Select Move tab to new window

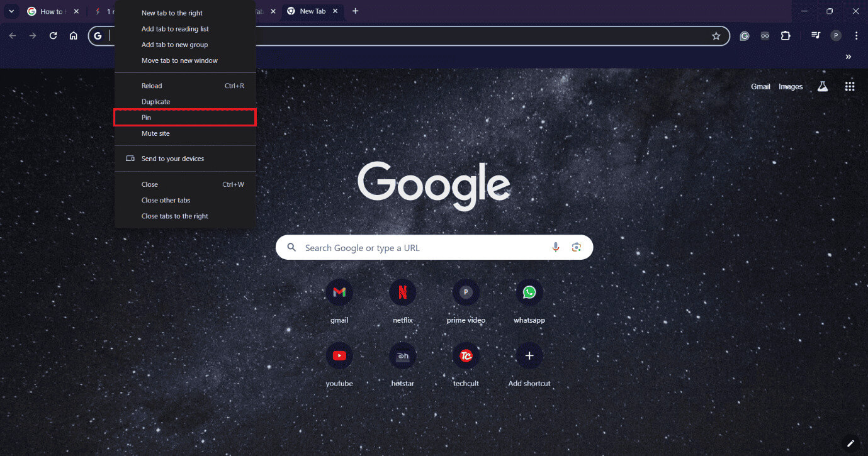click(185, 60)
